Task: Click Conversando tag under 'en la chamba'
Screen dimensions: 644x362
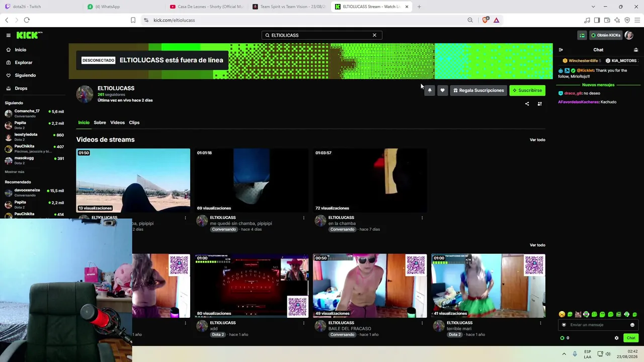Action: [342, 229]
